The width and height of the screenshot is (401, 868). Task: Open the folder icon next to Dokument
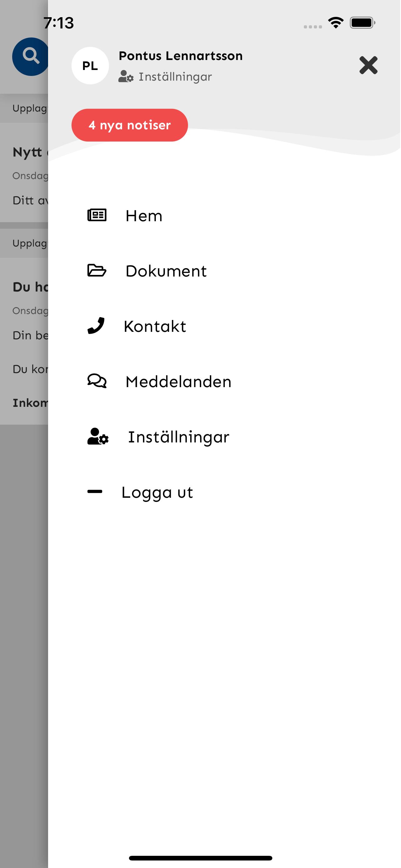tap(97, 270)
